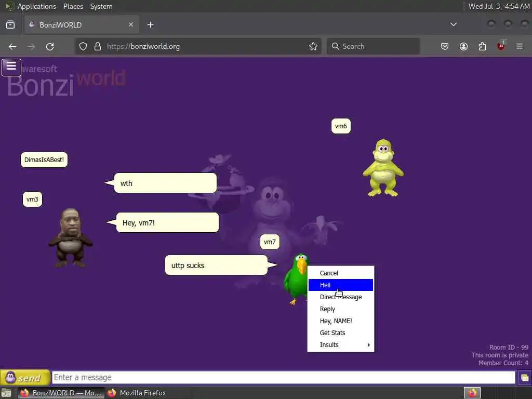
Task: Click the green parrot character vm7
Action: pyautogui.click(x=296, y=279)
